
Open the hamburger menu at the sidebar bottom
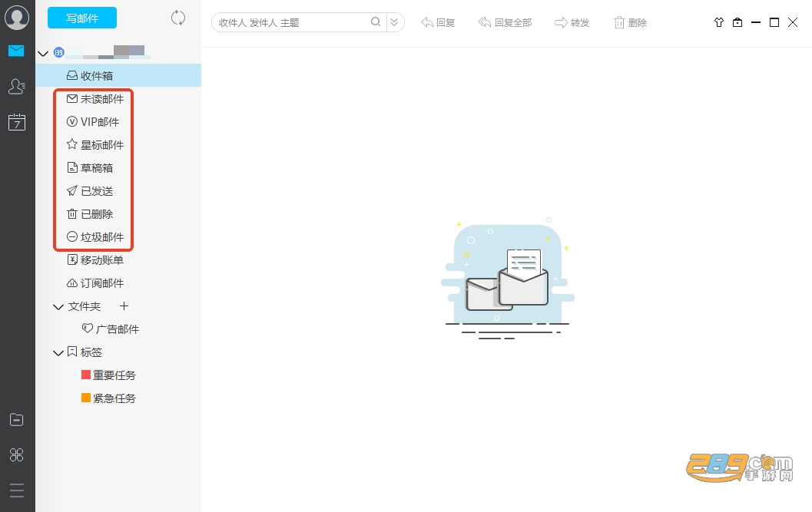(x=17, y=491)
